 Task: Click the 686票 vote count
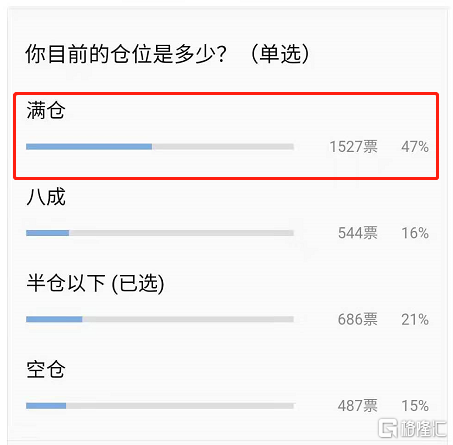(x=358, y=319)
